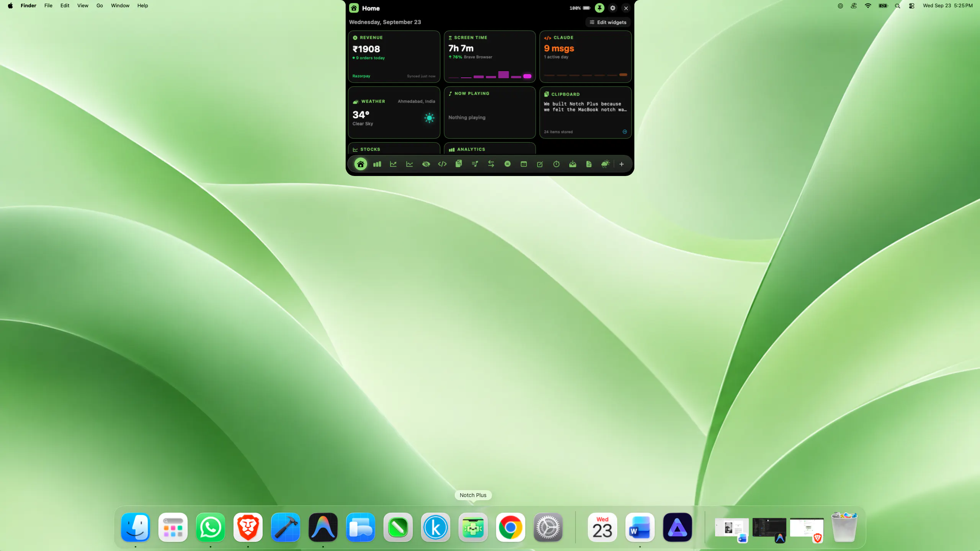Open Control Center in menu bar
The height and width of the screenshot is (551, 980).
pyautogui.click(x=911, y=6)
